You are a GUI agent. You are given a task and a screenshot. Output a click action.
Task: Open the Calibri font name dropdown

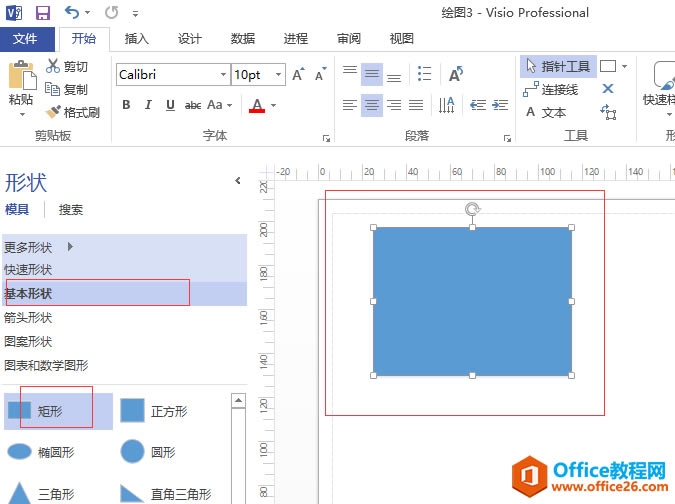pos(223,74)
